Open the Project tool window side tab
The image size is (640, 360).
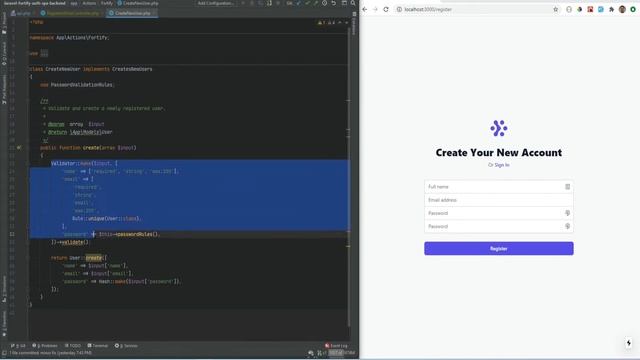click(x=4, y=23)
